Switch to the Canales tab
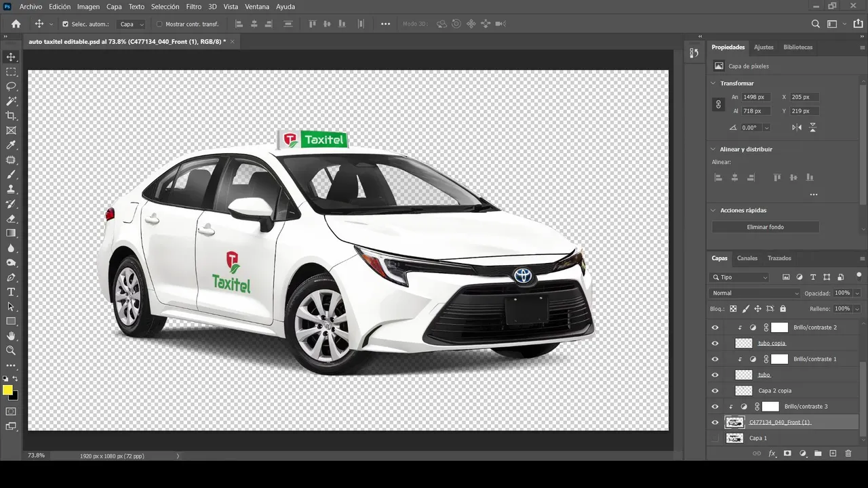Viewport: 868px width, 488px height. pyautogui.click(x=747, y=258)
